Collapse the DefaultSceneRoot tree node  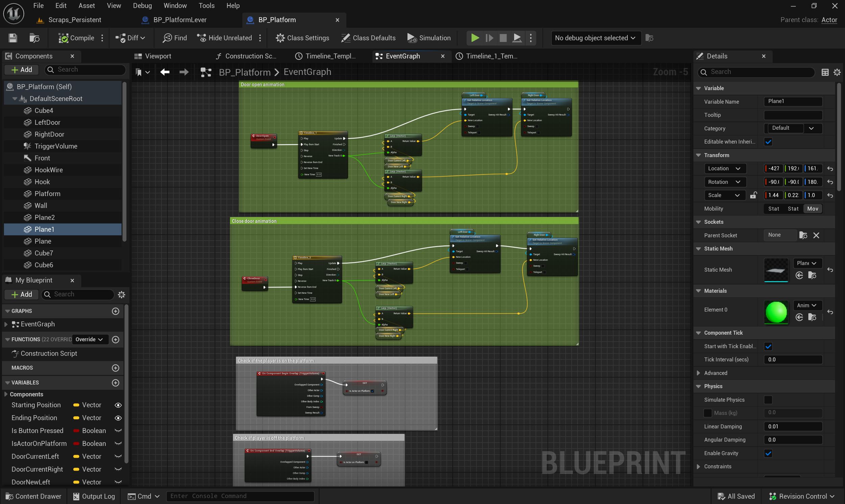pos(15,99)
